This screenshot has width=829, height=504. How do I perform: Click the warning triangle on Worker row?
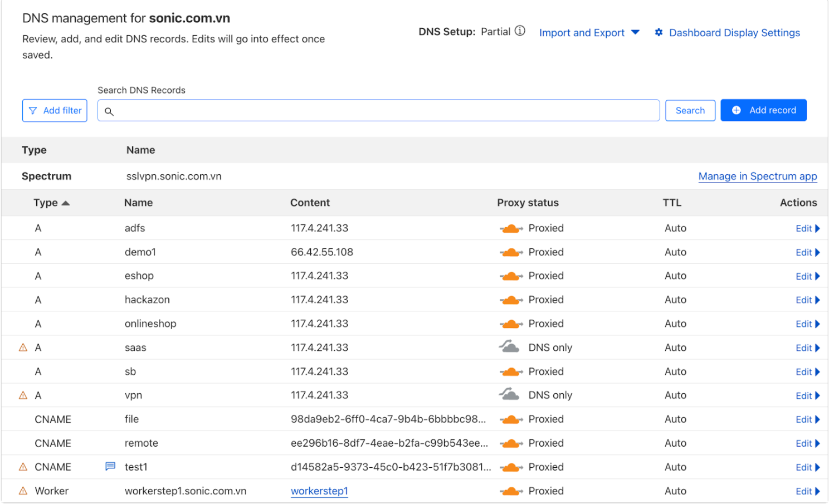click(x=23, y=491)
